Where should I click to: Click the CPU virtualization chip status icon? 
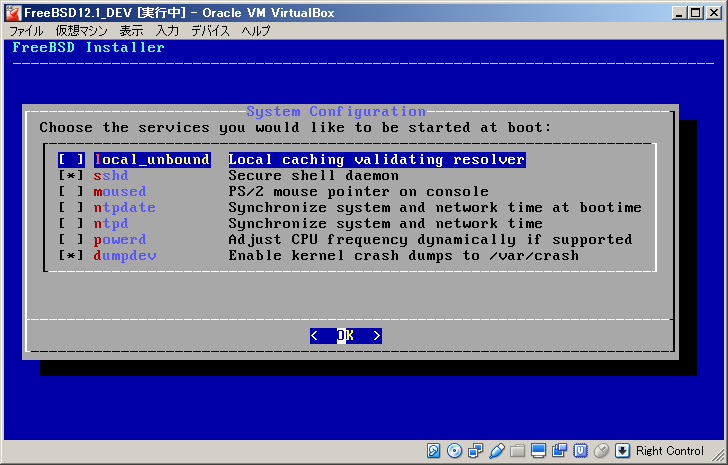pyautogui.click(x=580, y=450)
